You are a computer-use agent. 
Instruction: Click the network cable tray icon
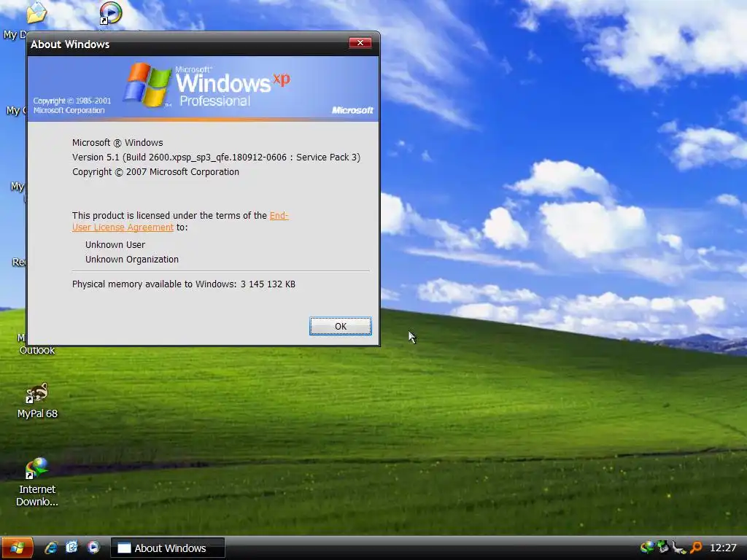click(679, 548)
